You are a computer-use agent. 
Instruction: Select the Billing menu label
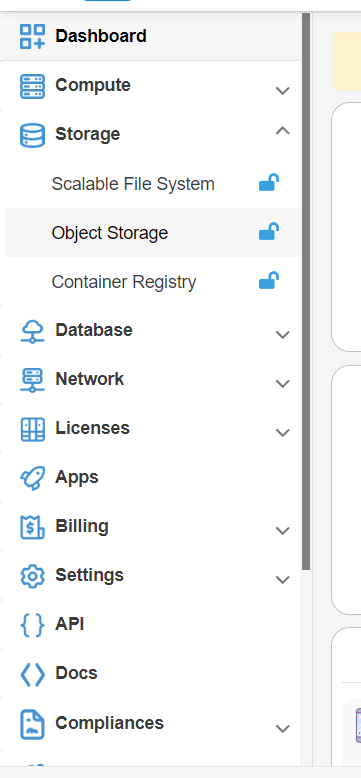pos(82,526)
